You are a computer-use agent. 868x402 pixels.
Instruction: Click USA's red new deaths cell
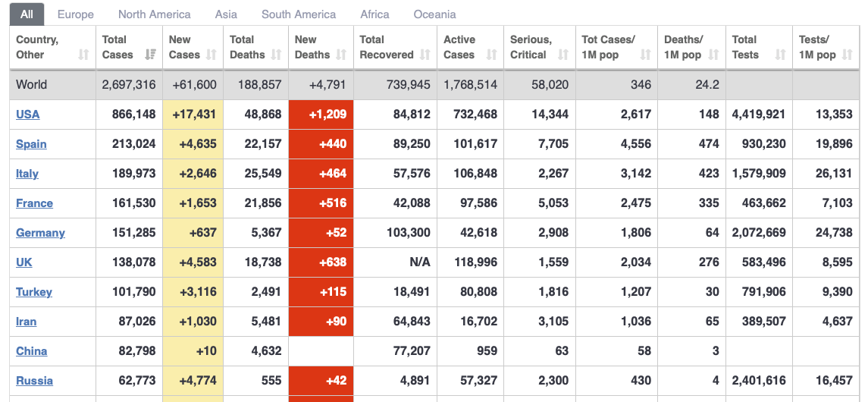pos(321,115)
